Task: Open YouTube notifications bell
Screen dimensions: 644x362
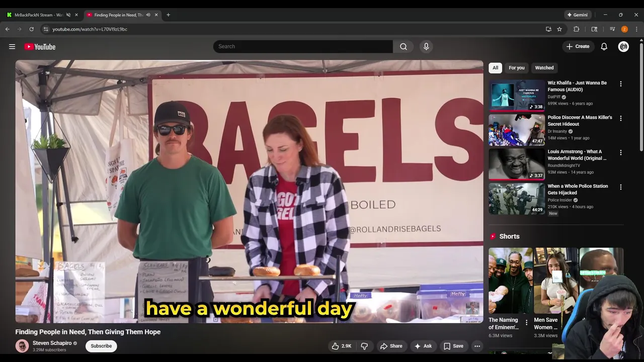Action: [x=604, y=46]
